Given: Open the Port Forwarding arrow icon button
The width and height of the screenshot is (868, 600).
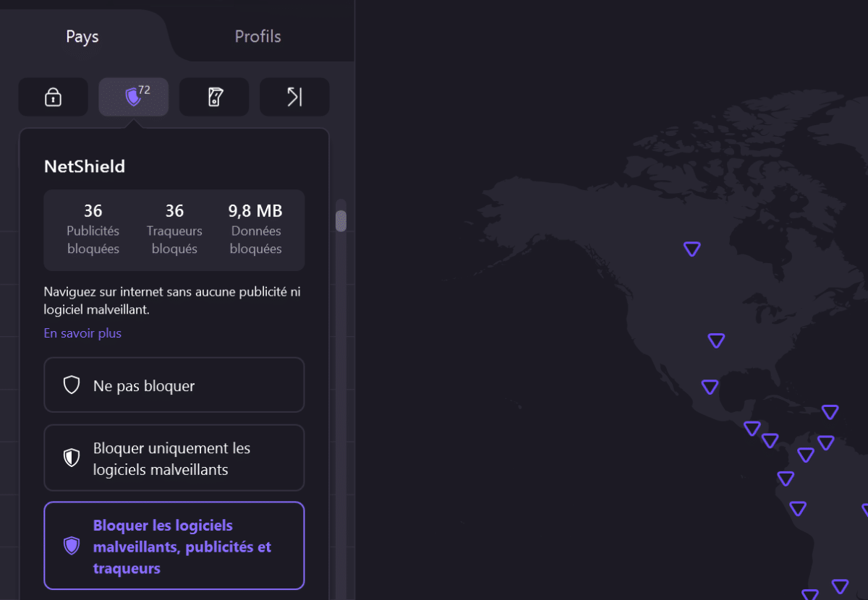Looking at the screenshot, I should tap(294, 97).
